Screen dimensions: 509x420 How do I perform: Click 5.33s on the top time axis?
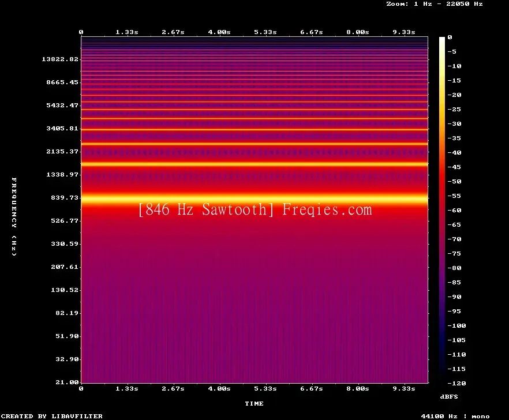pyautogui.click(x=265, y=32)
